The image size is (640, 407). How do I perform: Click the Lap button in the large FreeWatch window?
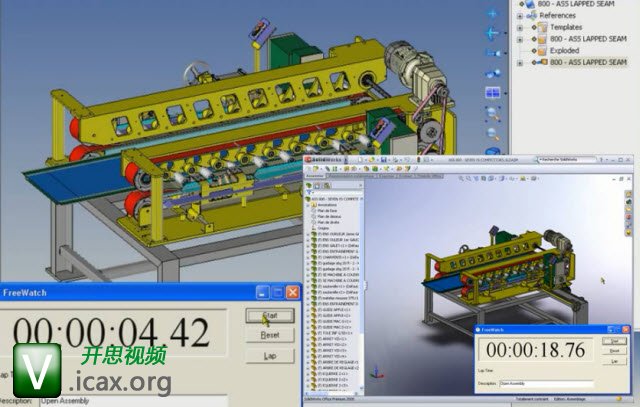click(x=270, y=356)
